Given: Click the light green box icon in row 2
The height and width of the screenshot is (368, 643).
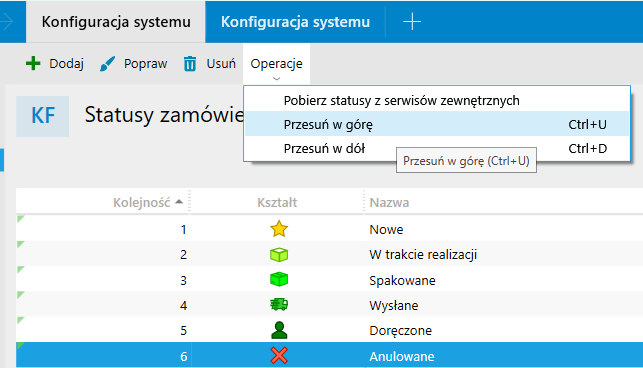Looking at the screenshot, I should [279, 254].
